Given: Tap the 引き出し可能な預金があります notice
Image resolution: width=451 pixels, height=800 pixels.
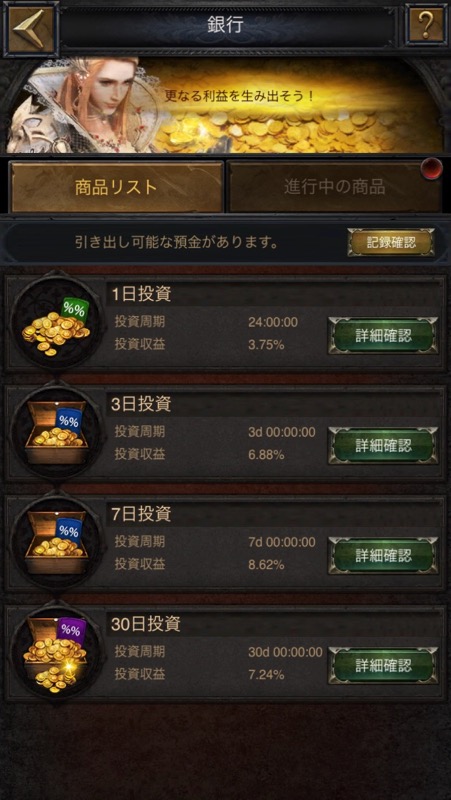Looking at the screenshot, I should pos(177,243).
